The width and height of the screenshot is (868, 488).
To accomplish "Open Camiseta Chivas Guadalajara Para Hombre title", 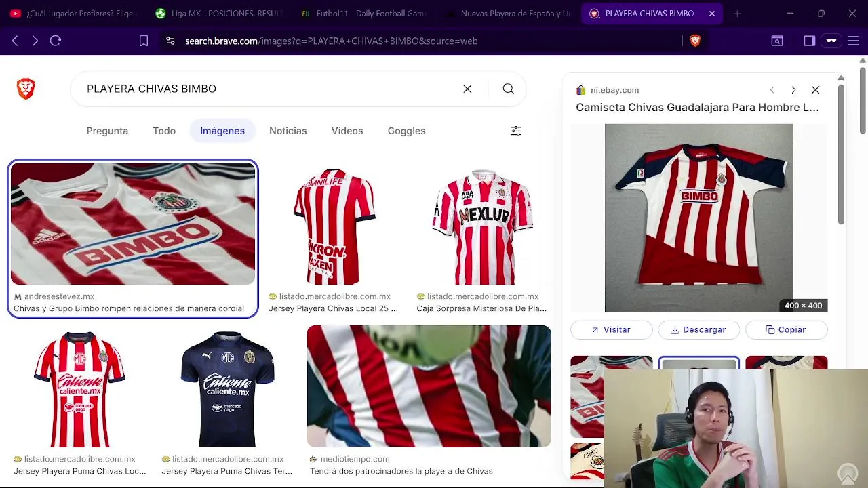I will click(697, 107).
